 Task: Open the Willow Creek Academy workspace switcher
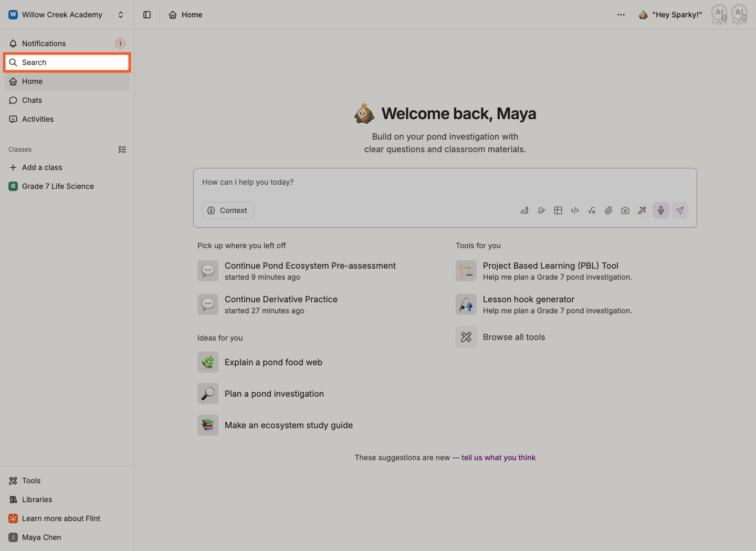tap(67, 15)
